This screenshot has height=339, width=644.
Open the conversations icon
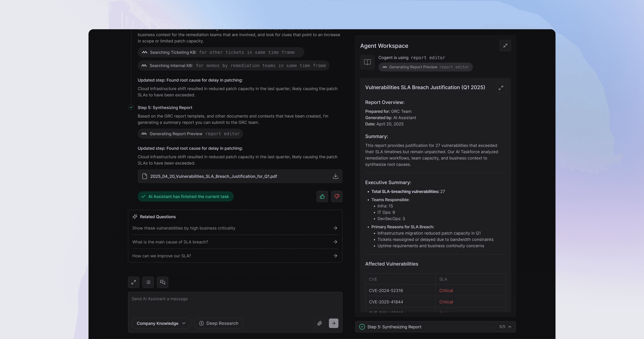click(x=163, y=282)
